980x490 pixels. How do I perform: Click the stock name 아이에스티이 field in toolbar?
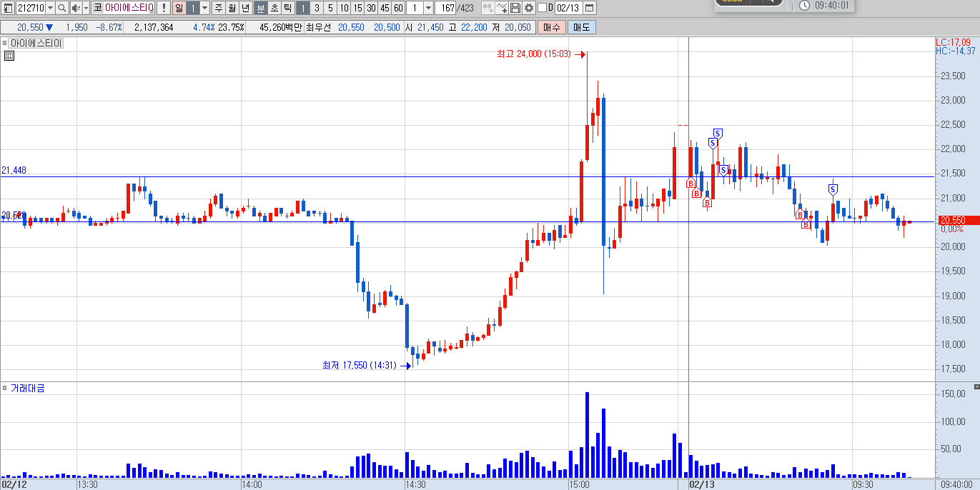tap(129, 8)
